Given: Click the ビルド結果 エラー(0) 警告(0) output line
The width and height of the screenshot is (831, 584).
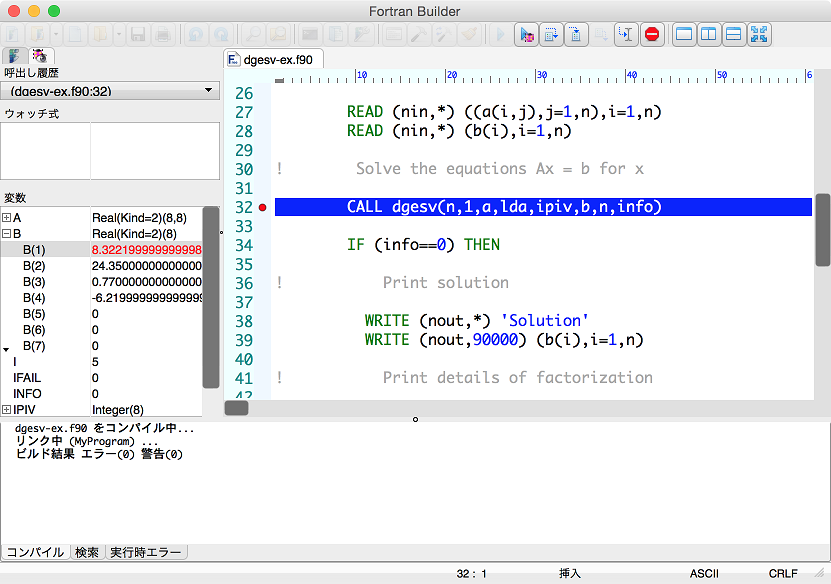Looking at the screenshot, I should [x=99, y=454].
